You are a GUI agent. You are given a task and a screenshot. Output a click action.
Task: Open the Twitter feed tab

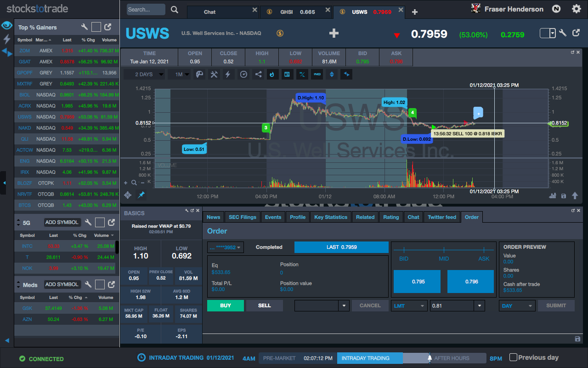click(442, 217)
